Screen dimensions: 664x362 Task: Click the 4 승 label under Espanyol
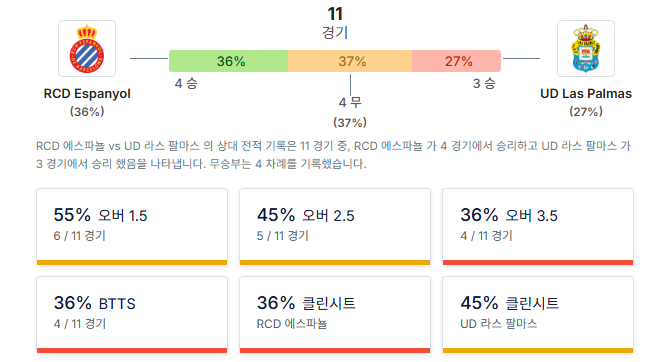pos(186,83)
